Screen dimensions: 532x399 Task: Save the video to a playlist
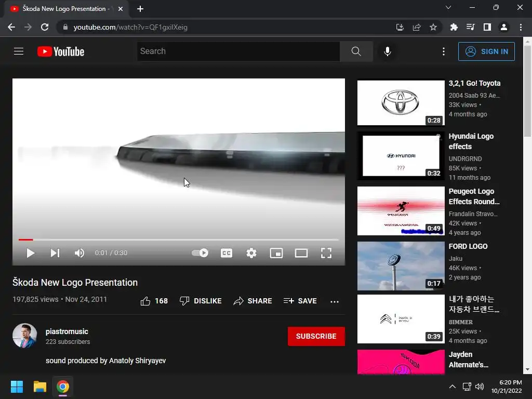pos(300,301)
